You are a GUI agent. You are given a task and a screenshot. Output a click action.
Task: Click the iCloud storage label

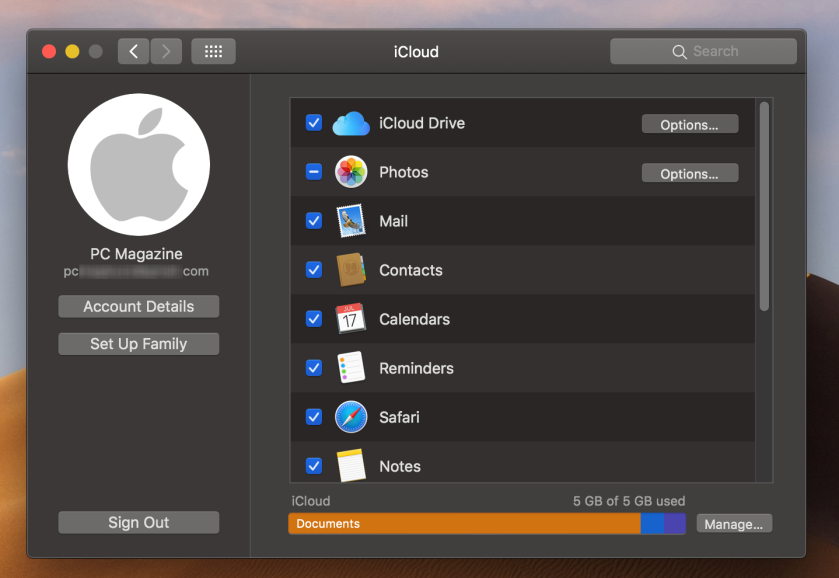tap(310, 501)
